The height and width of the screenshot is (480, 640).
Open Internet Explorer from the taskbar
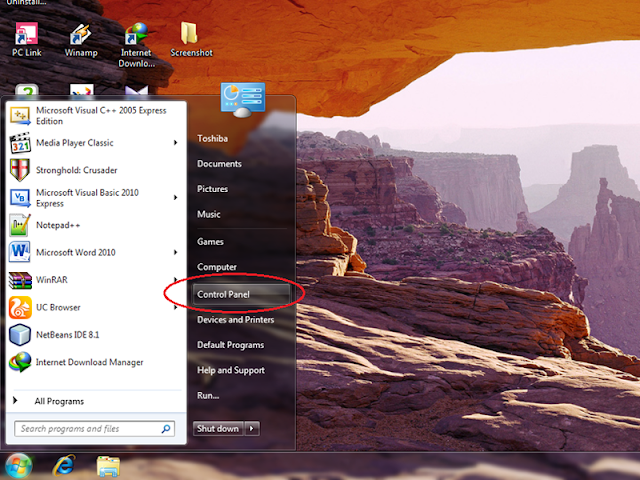point(64,466)
